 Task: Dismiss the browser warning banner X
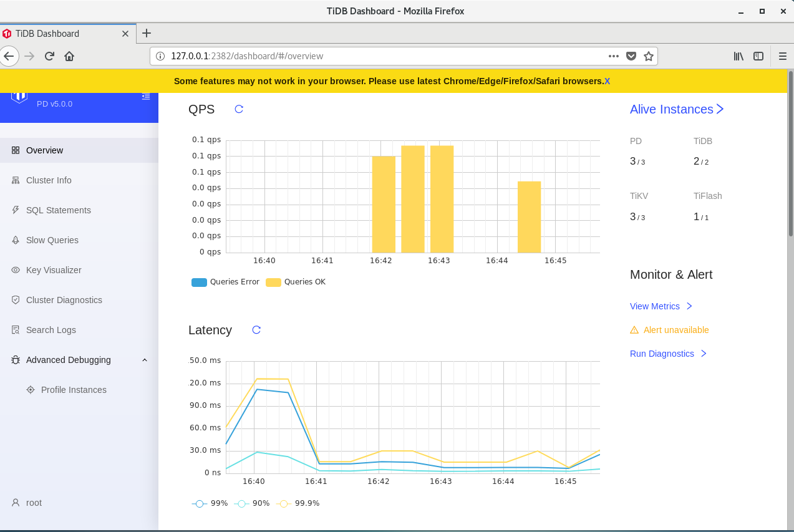[607, 81]
